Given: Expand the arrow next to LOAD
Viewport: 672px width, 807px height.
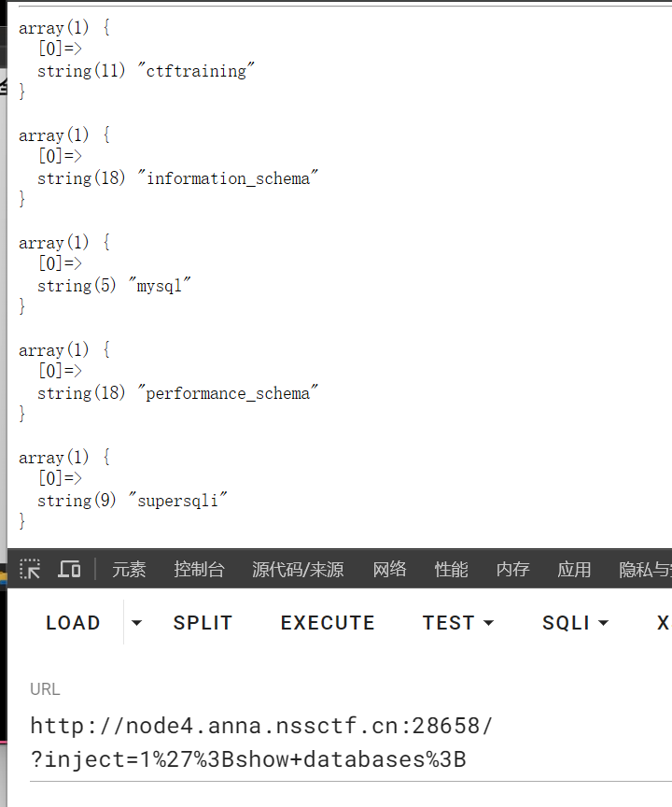Looking at the screenshot, I should point(136,623).
